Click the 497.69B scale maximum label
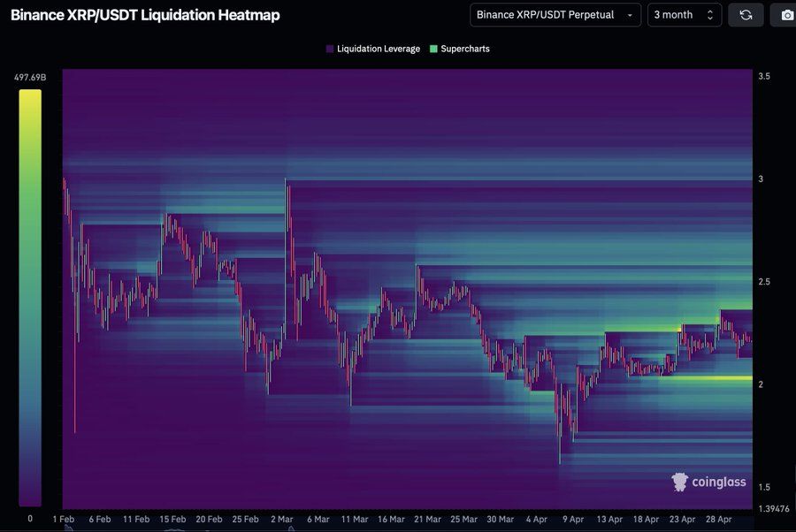This screenshot has width=796, height=532. [x=30, y=77]
